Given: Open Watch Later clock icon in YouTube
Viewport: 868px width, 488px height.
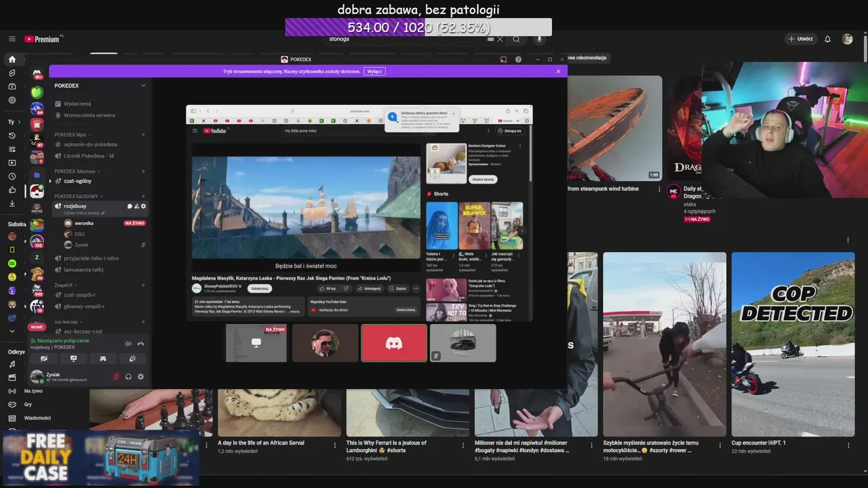Looking at the screenshot, I should click(12, 176).
